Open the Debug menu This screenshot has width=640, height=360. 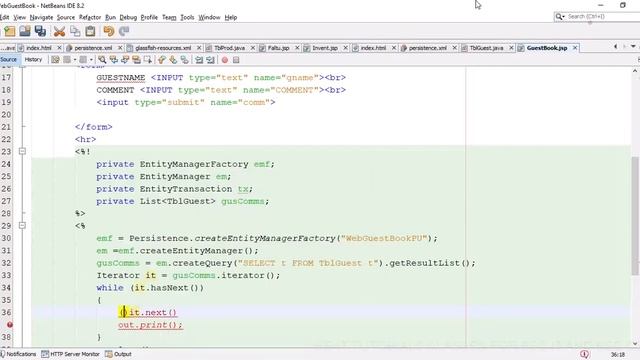click(x=128, y=18)
